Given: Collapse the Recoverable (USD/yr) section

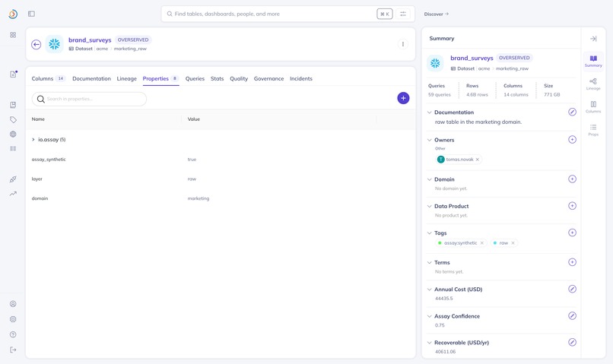Looking at the screenshot, I should pyautogui.click(x=429, y=343).
